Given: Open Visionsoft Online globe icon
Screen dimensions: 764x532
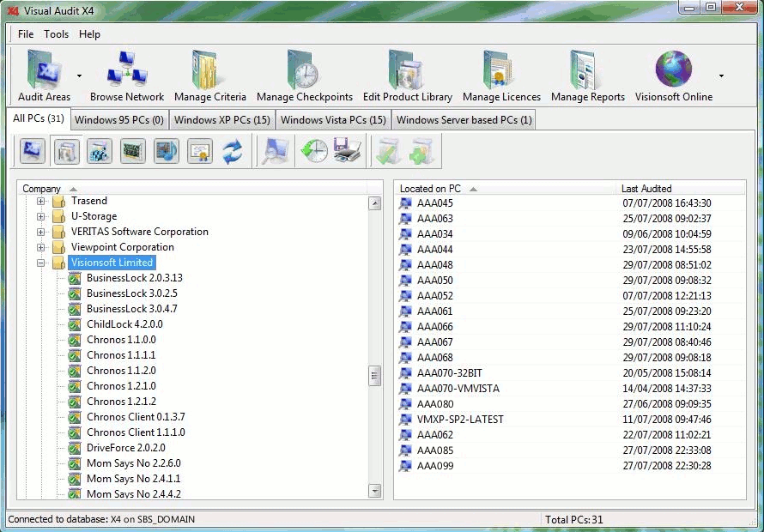Looking at the screenshot, I should pos(673,76).
